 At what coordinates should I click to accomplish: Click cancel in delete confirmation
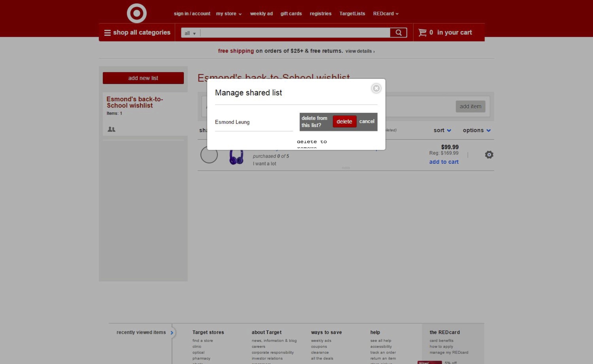click(366, 121)
